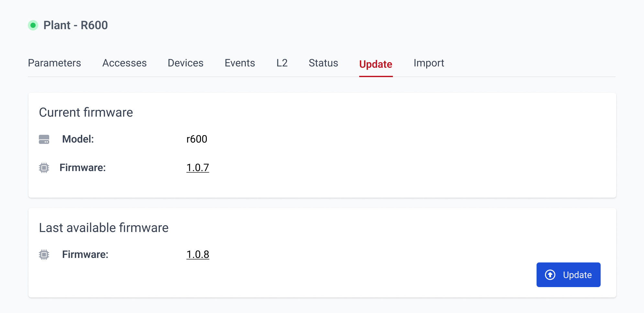The image size is (644, 313).
Task: Select the L2 tab
Action: pos(282,63)
